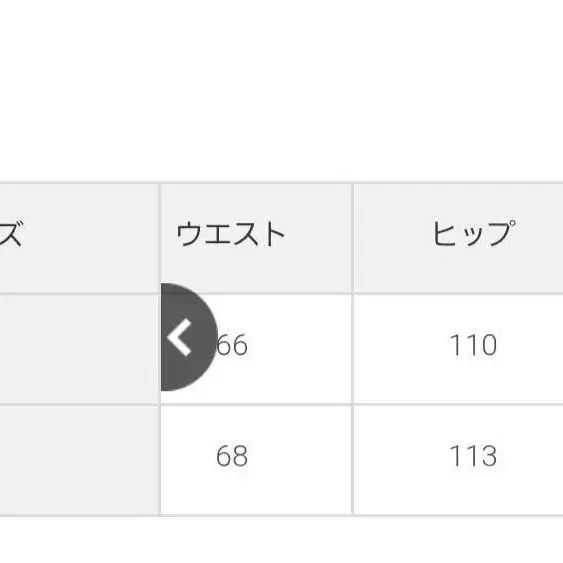Click the left chevron scroll arrow

(188, 337)
